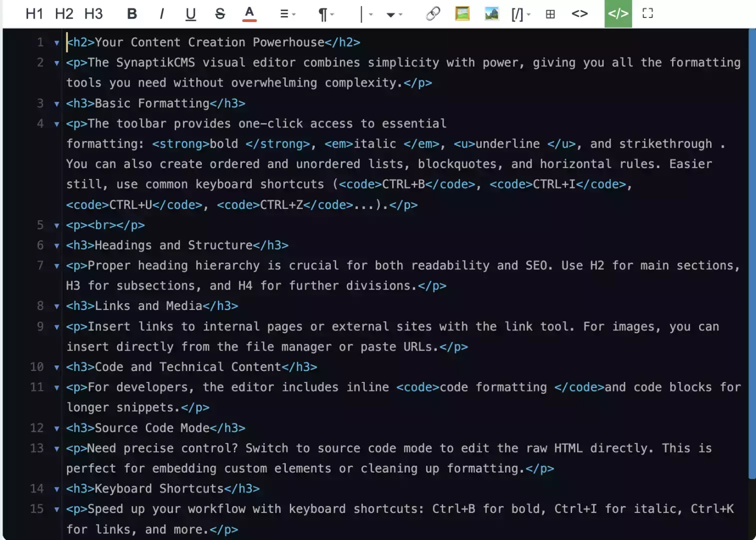Click the 'CTRL+U' code text
Image resolution: width=756 pixels, height=540 pixels.
pyautogui.click(x=131, y=204)
